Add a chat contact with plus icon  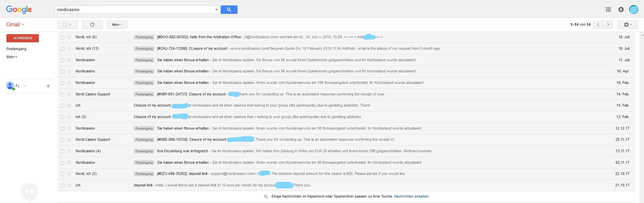click(x=48, y=86)
